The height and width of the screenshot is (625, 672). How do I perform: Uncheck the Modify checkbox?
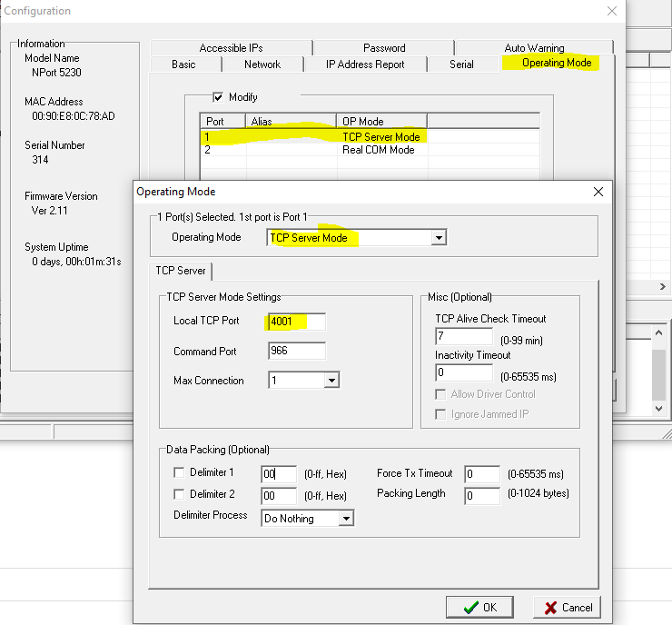(218, 97)
